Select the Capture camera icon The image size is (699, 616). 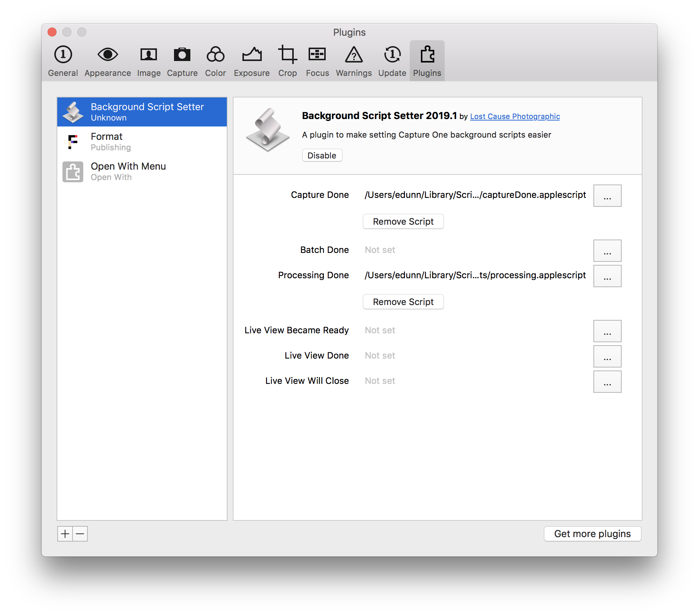182,61
